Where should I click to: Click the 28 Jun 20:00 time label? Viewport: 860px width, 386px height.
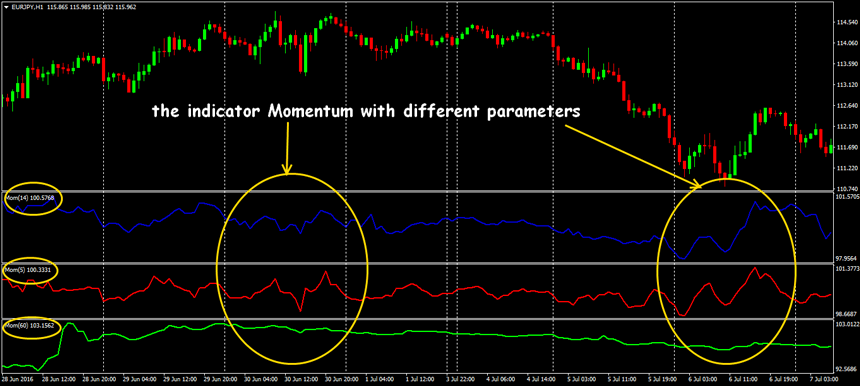(x=98, y=379)
